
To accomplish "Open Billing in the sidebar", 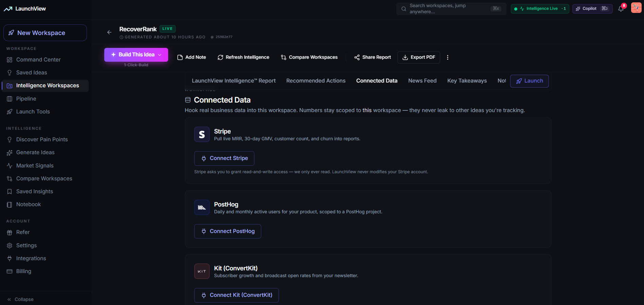I will 45,271.
